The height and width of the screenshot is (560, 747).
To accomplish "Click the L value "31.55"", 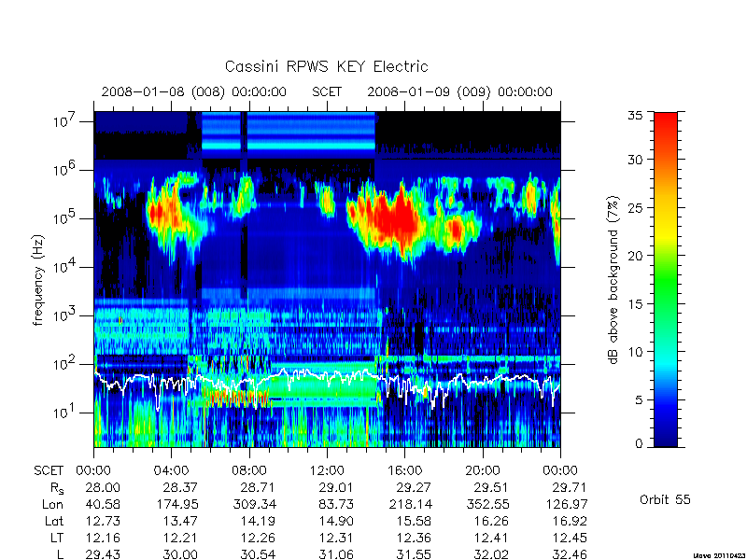I will [414, 554].
